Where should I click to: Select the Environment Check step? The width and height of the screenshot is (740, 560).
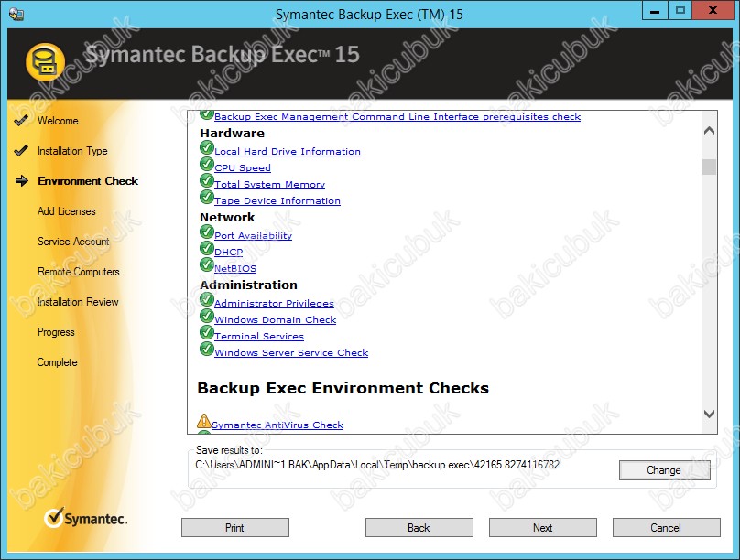(88, 181)
